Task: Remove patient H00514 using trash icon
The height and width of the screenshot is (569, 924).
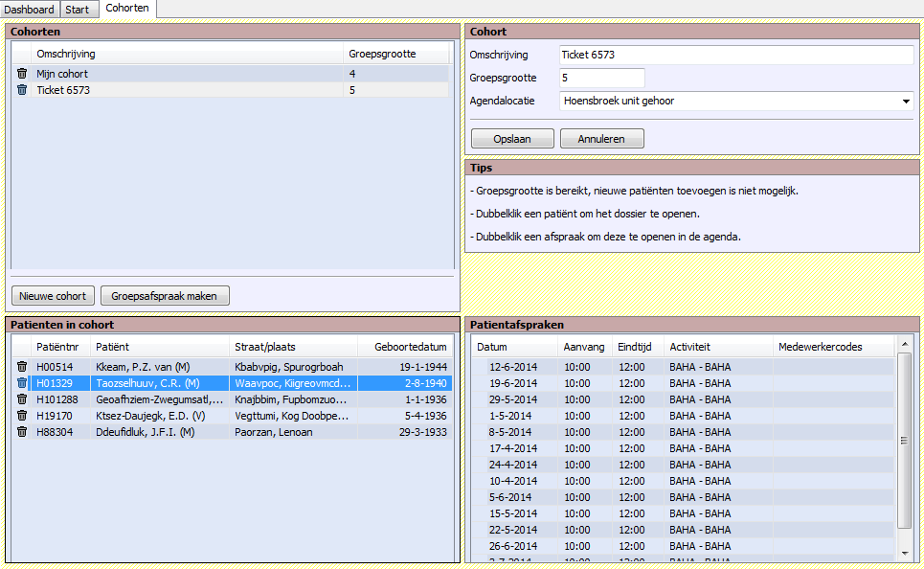Action: [22, 366]
